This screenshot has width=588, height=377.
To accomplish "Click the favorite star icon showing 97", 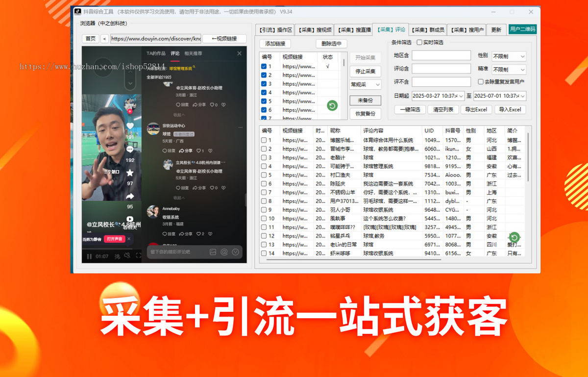I will tap(130, 173).
